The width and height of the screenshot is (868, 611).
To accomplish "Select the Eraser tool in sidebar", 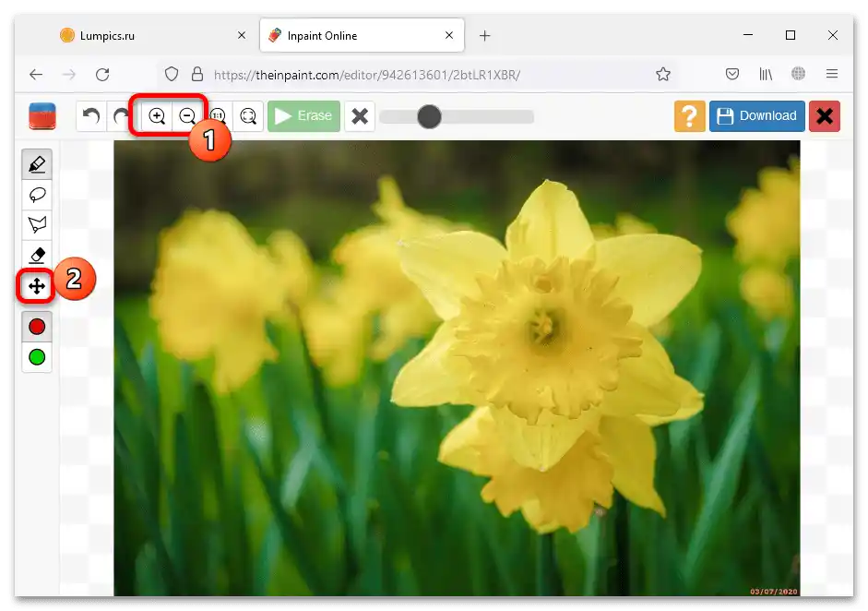I will [37, 255].
